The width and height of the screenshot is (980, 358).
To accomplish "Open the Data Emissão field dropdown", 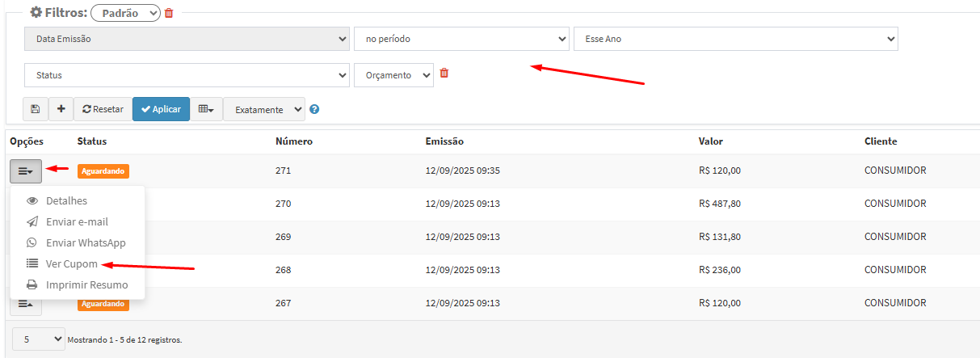I will pyautogui.click(x=187, y=39).
